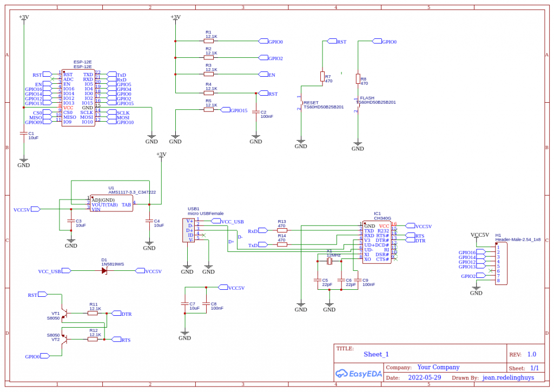Select the ESP-12E module body
The height and width of the screenshot is (392, 554).
coord(78,98)
